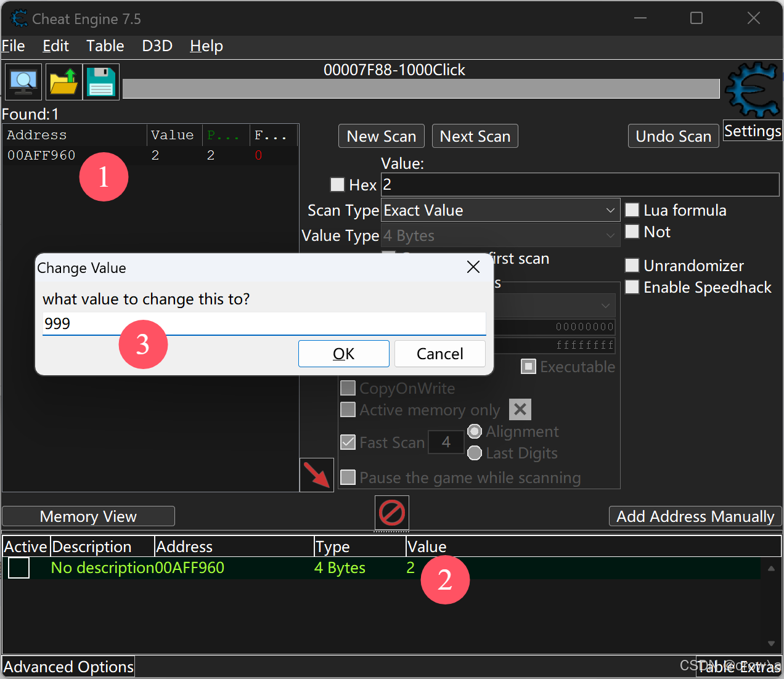Save the cheat table with floppy disk icon

coord(100,81)
